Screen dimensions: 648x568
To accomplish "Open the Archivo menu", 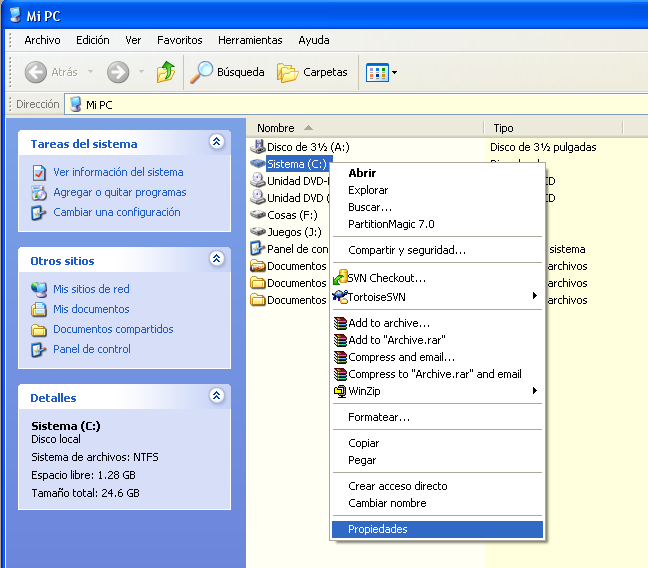I will (42, 40).
